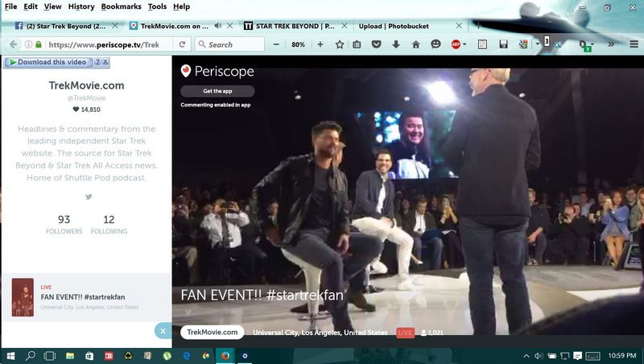Open the Hello chat smiley icon
Screen dimensions: 644x364
(x=436, y=44)
